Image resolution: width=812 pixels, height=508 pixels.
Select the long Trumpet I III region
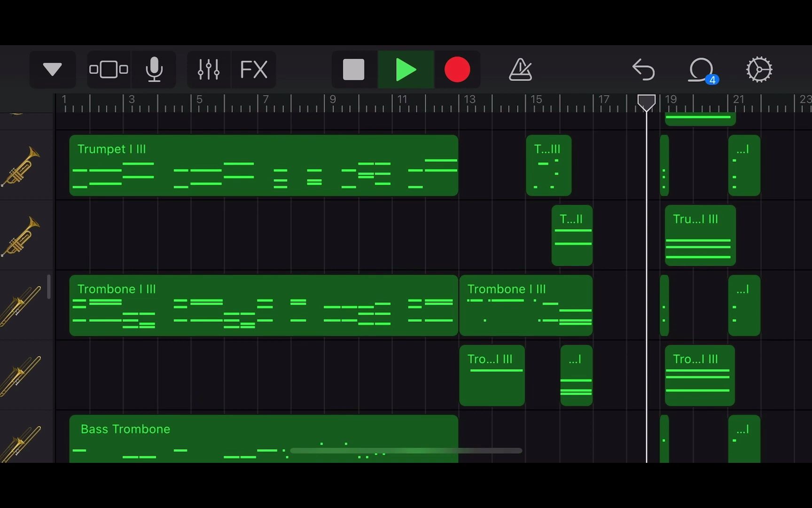click(264, 166)
